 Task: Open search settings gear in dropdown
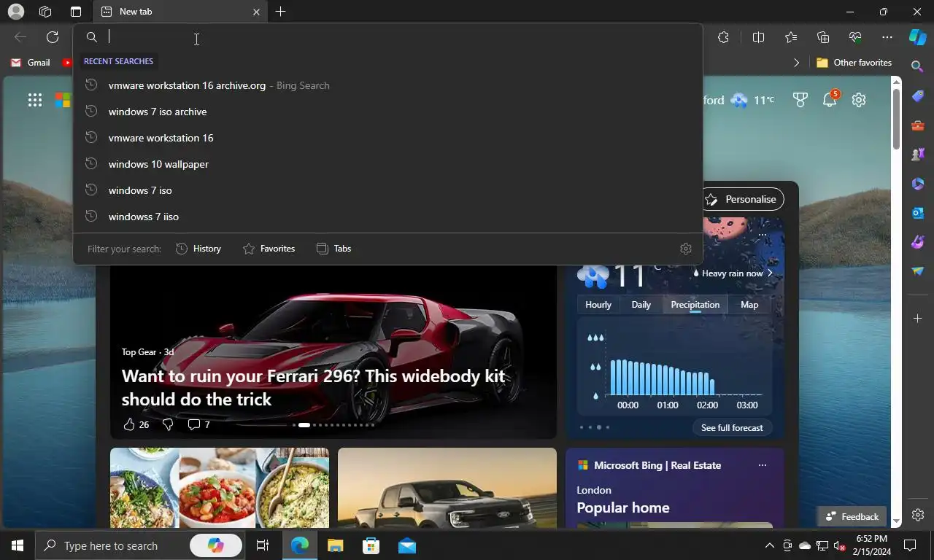pos(685,249)
